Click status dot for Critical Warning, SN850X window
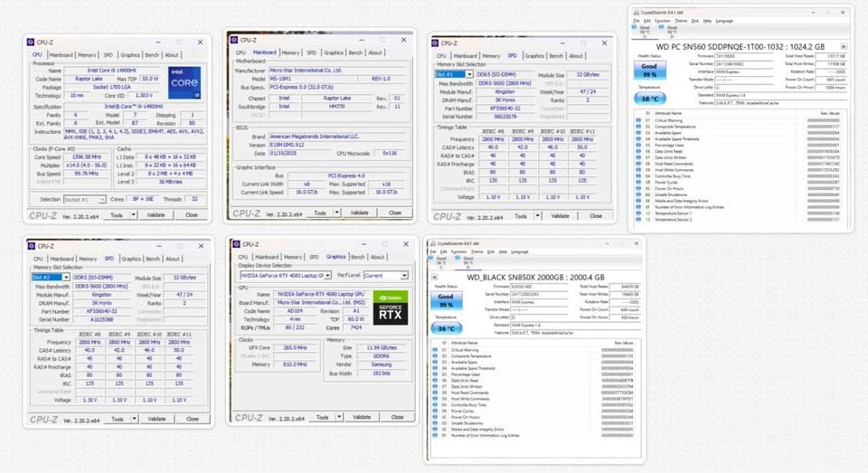Image resolution: width=868 pixels, height=473 pixels. pos(435,350)
